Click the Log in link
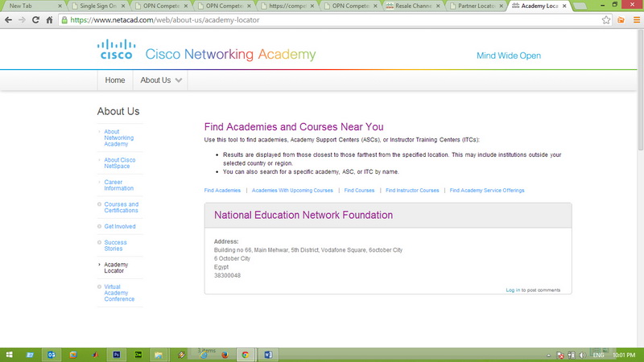This screenshot has width=644, height=362. tap(513, 290)
